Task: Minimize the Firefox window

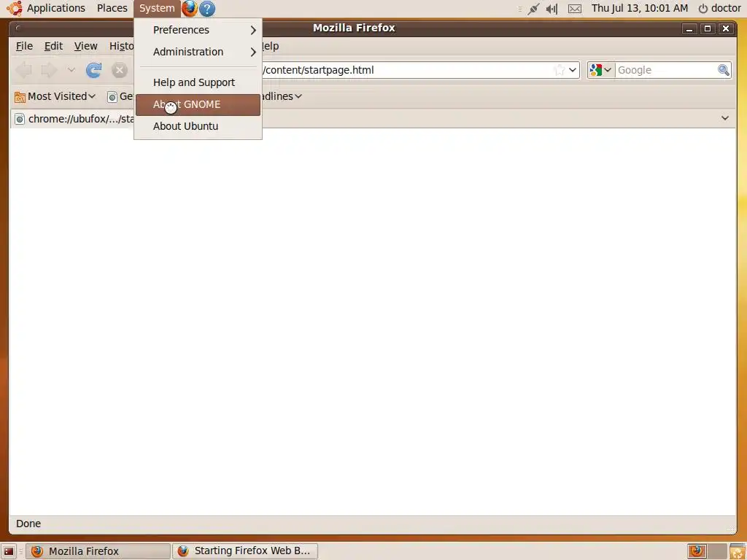Action: pyautogui.click(x=689, y=28)
